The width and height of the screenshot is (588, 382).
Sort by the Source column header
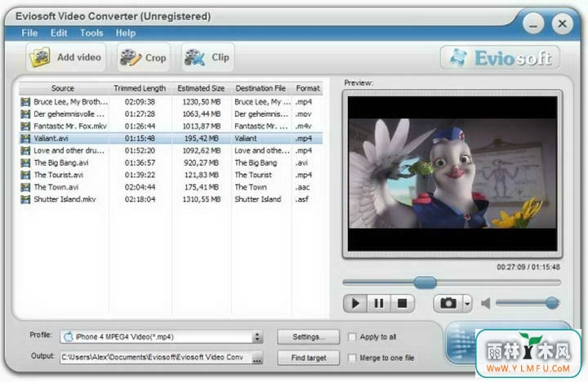[x=63, y=88]
